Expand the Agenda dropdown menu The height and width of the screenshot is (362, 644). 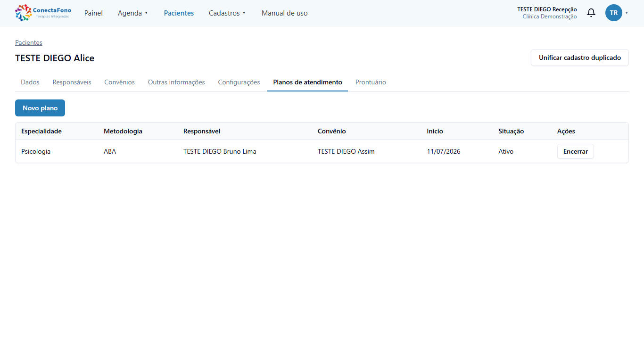(x=133, y=13)
